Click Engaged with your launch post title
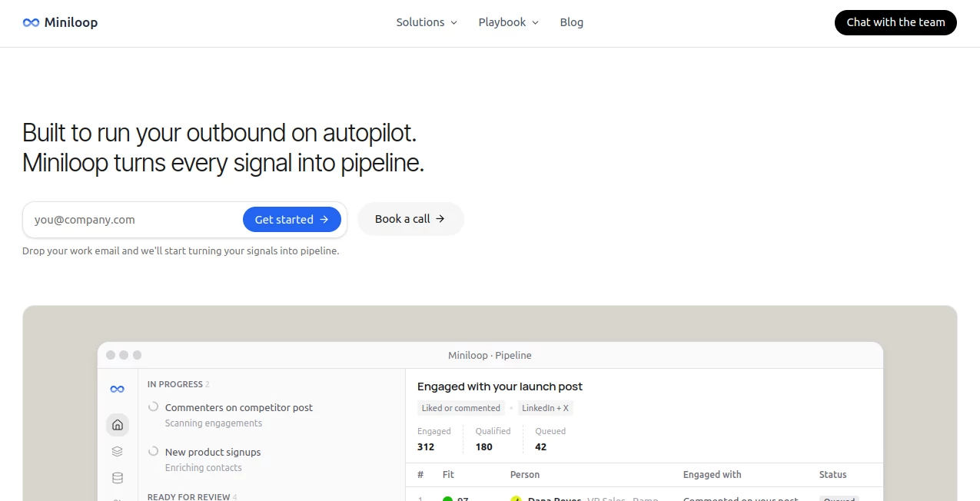The image size is (980, 501). pyautogui.click(x=500, y=387)
